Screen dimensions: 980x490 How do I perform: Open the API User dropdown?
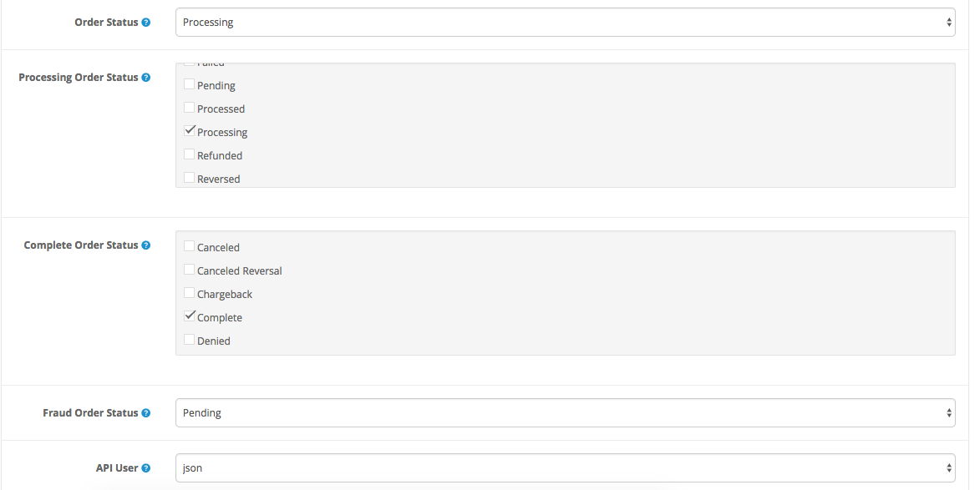565,467
